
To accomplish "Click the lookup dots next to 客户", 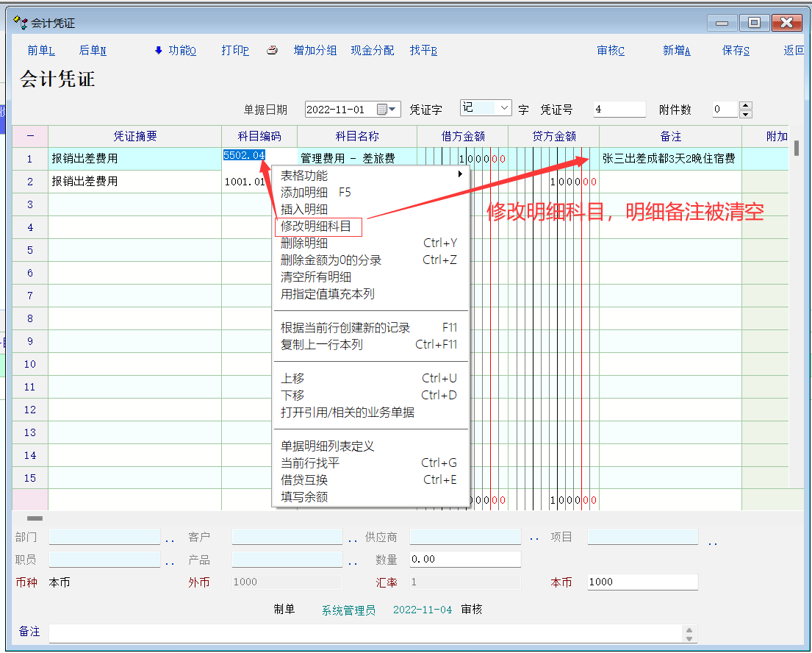I will point(353,540).
